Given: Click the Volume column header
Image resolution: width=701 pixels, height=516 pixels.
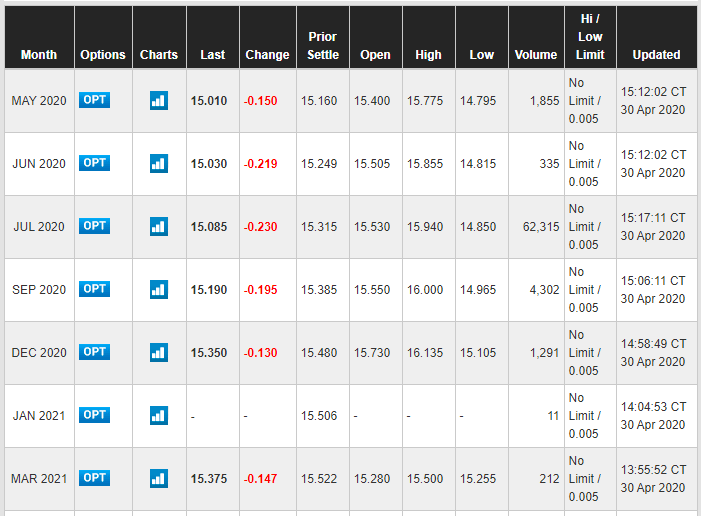Looking at the screenshot, I should [535, 55].
